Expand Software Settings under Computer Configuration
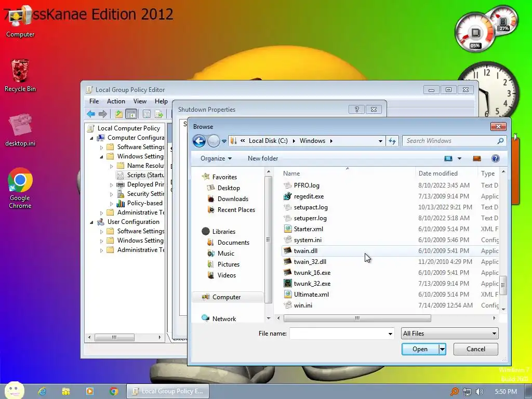The image size is (532, 399). [x=101, y=147]
